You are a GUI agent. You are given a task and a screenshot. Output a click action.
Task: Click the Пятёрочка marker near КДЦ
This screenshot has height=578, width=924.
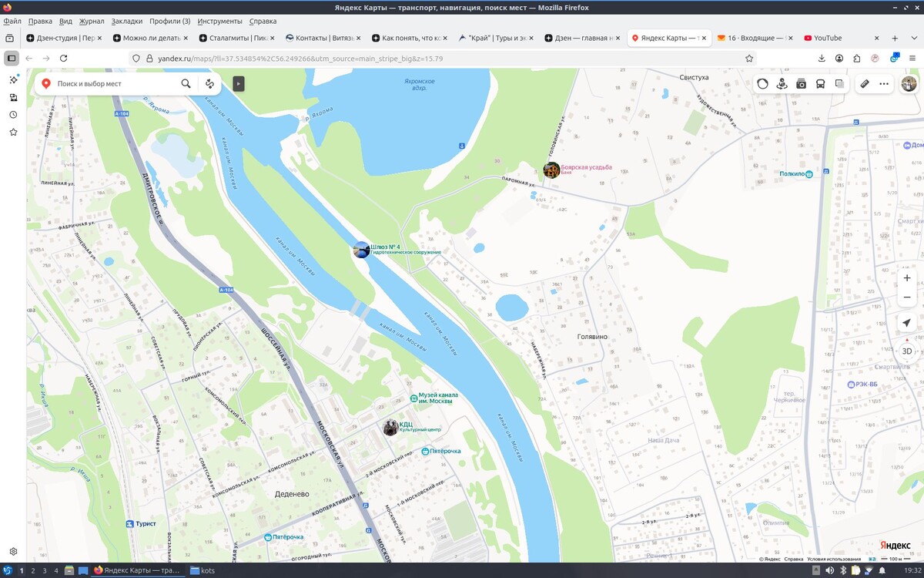[x=425, y=451]
